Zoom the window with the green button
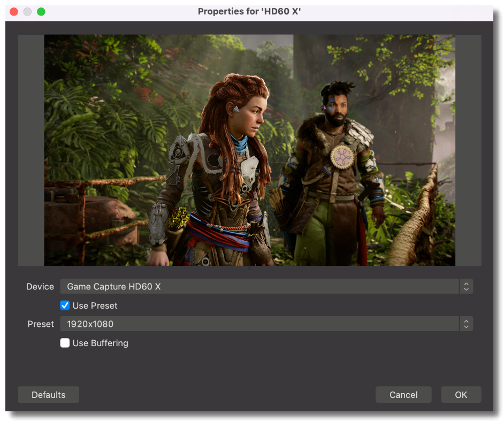Screen dimensions: 504x422 point(41,12)
